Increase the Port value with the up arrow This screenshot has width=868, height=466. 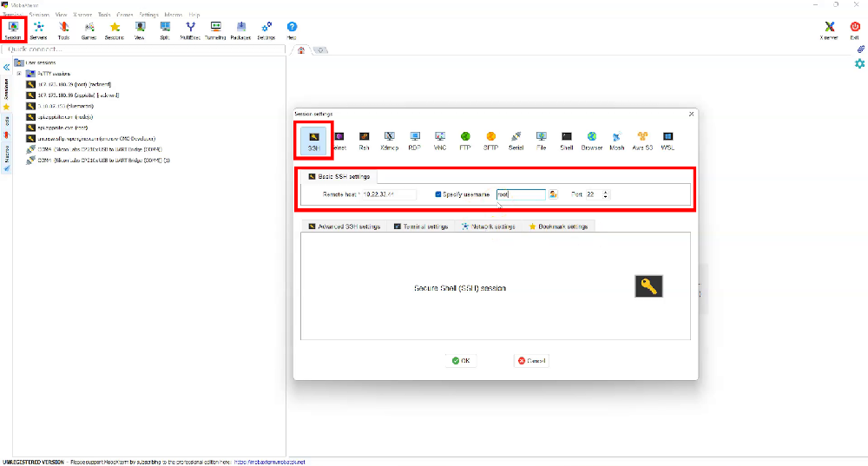point(606,192)
